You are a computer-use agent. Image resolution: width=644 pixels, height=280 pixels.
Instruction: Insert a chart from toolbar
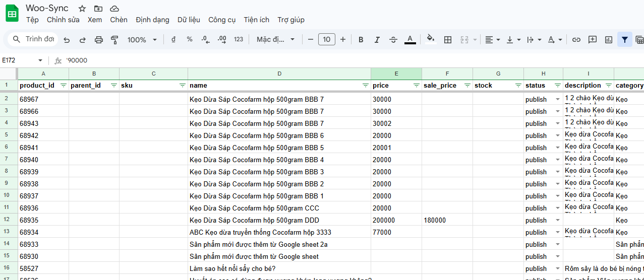pyautogui.click(x=609, y=40)
